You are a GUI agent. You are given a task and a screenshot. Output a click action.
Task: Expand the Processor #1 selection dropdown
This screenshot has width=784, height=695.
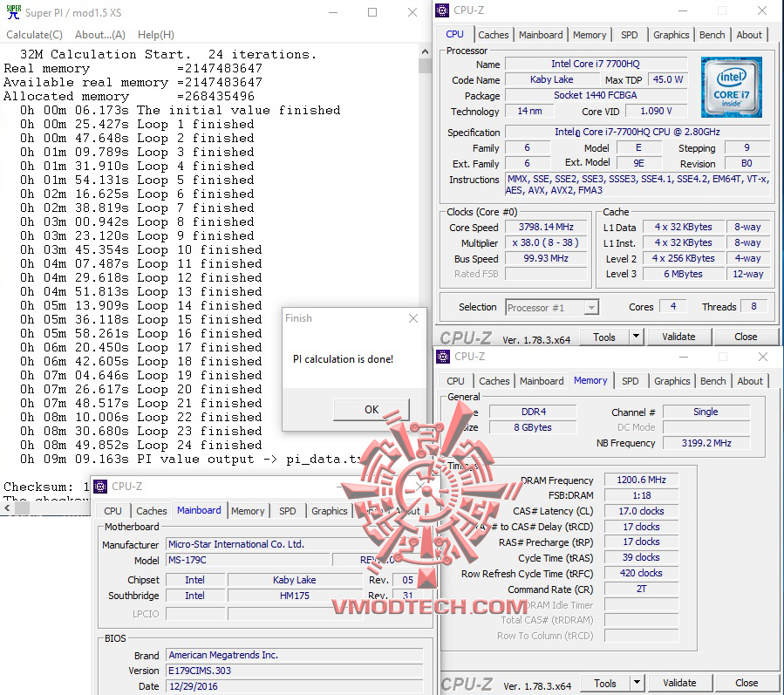(x=591, y=308)
